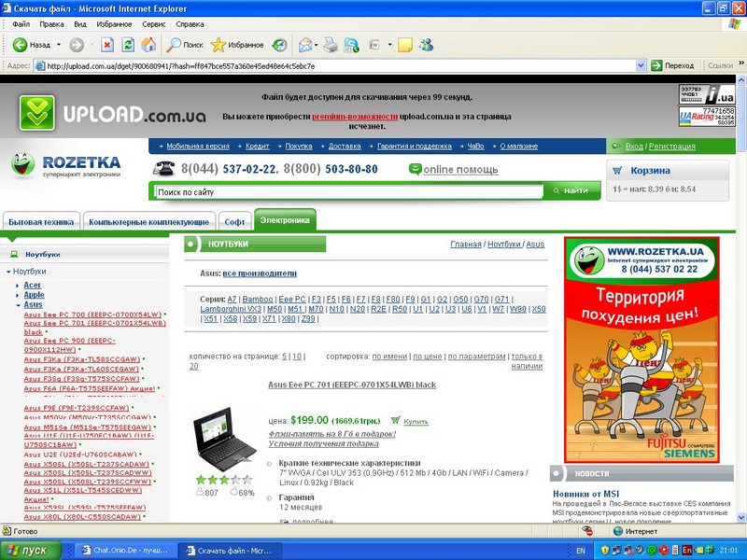The image size is (747, 560).
Task: Switch to the Бытовая техника tab
Action: [x=41, y=222]
